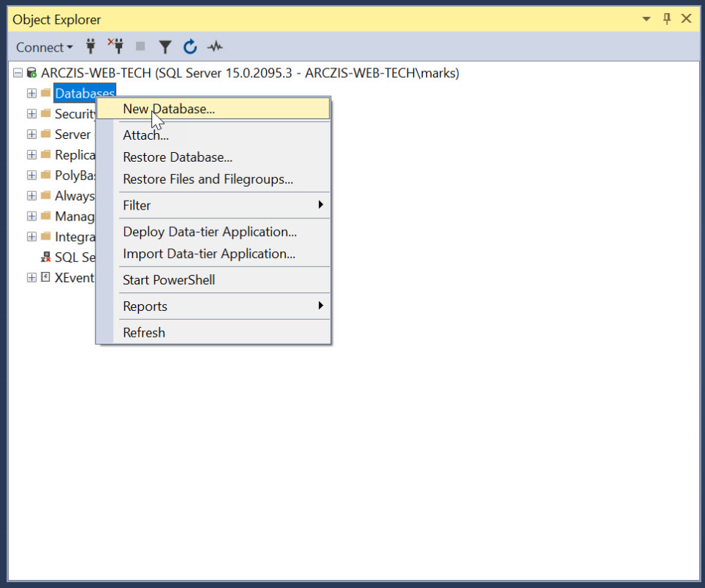Open the Reports submenu

pyautogui.click(x=214, y=306)
